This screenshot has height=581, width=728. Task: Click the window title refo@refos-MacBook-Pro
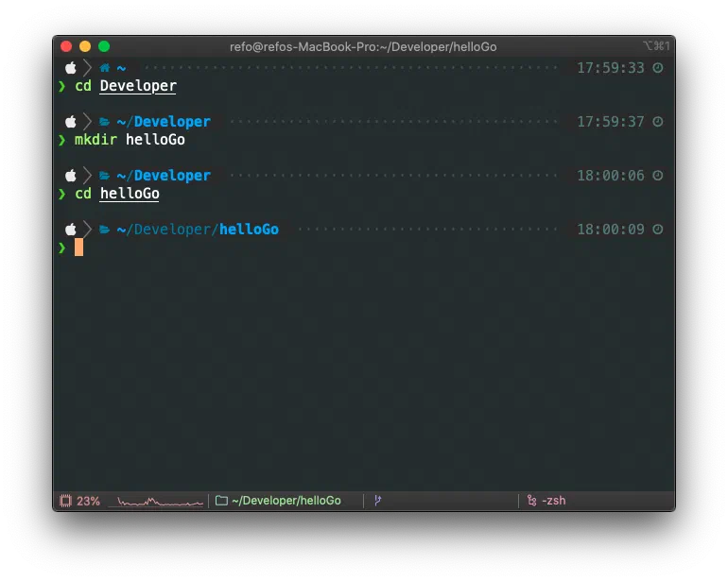coord(363,46)
